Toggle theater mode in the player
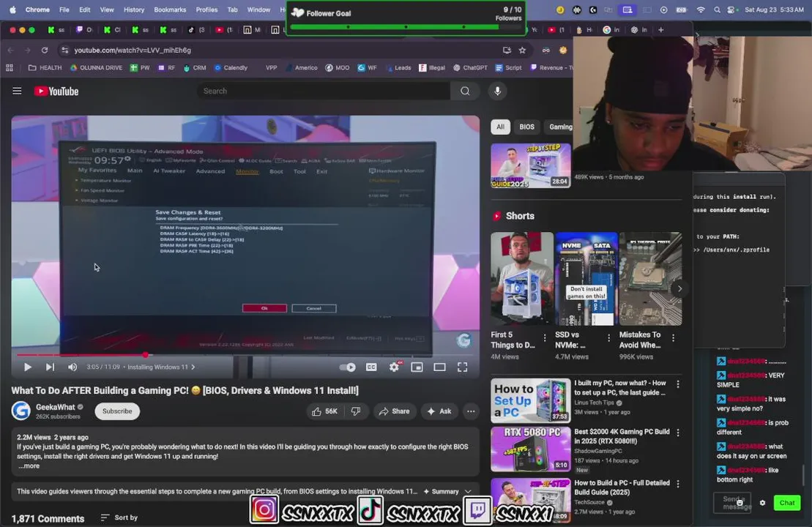 (x=439, y=367)
